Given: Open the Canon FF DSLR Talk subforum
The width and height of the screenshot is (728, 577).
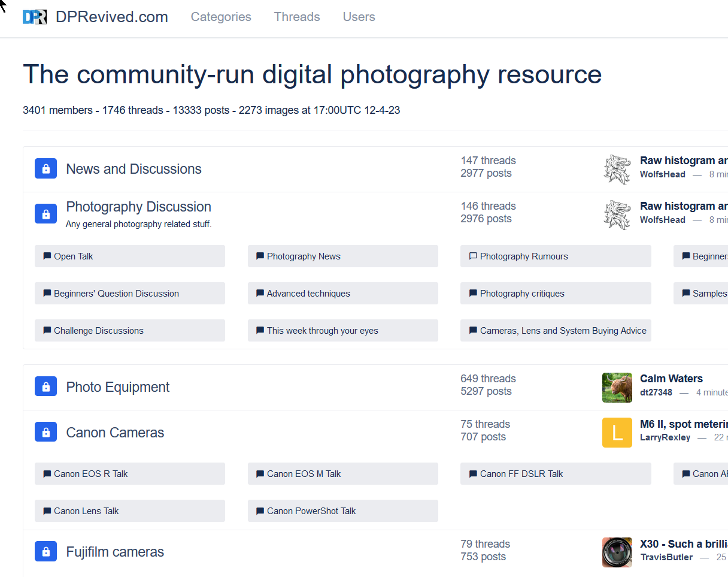Looking at the screenshot, I should pos(556,474).
